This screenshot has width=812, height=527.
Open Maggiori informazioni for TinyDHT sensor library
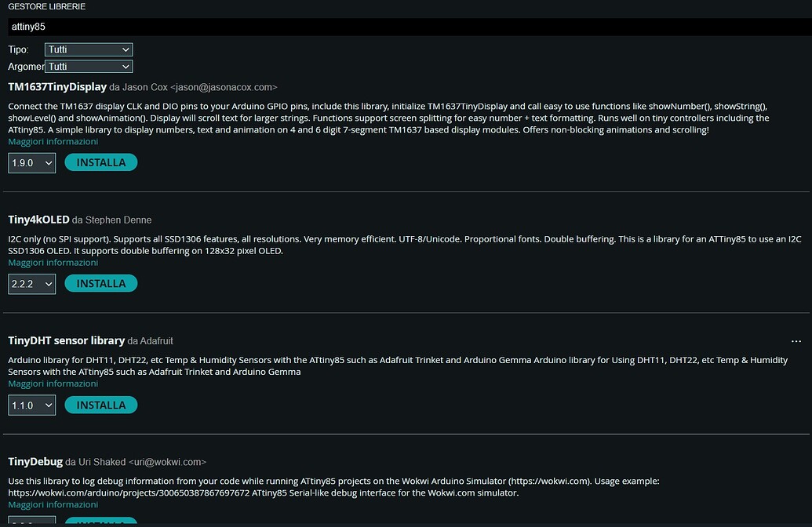coord(53,383)
